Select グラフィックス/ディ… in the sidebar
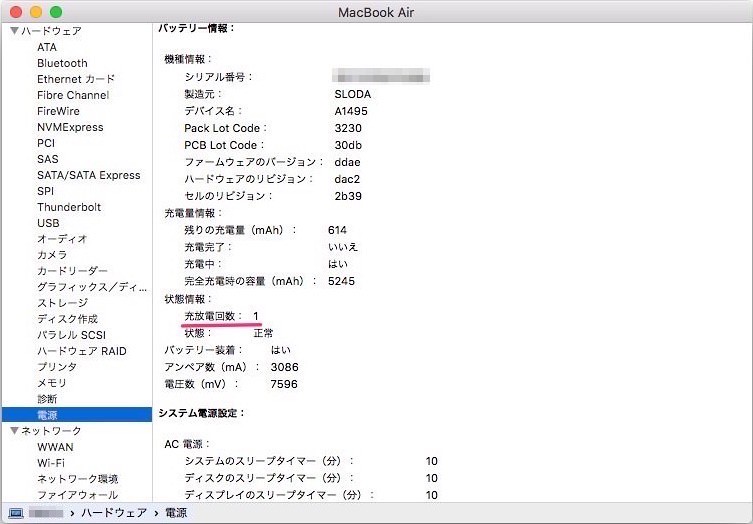The image size is (753, 524). click(x=92, y=287)
